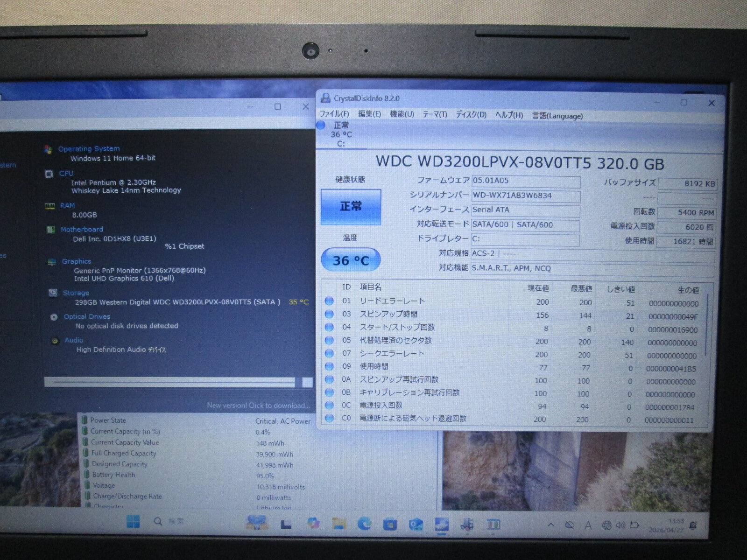Click the battery icon beside Power State
Image resolution: width=747 pixels, height=560 pixels.
(85, 420)
